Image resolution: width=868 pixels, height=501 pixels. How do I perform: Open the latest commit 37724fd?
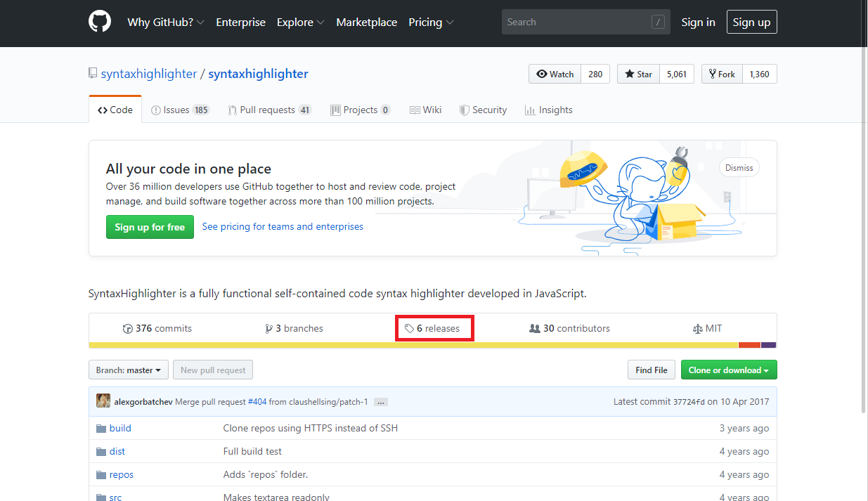(x=689, y=402)
